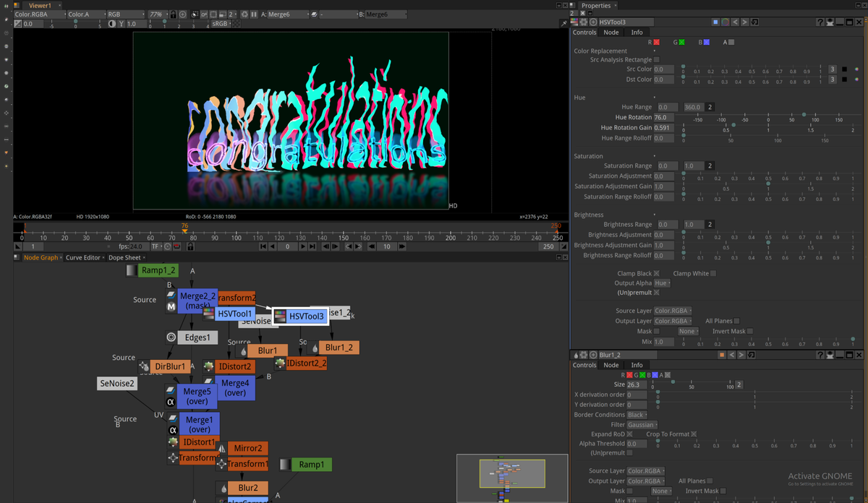Jump to the first frame
Viewport: 868px width, 503px height.
(263, 246)
